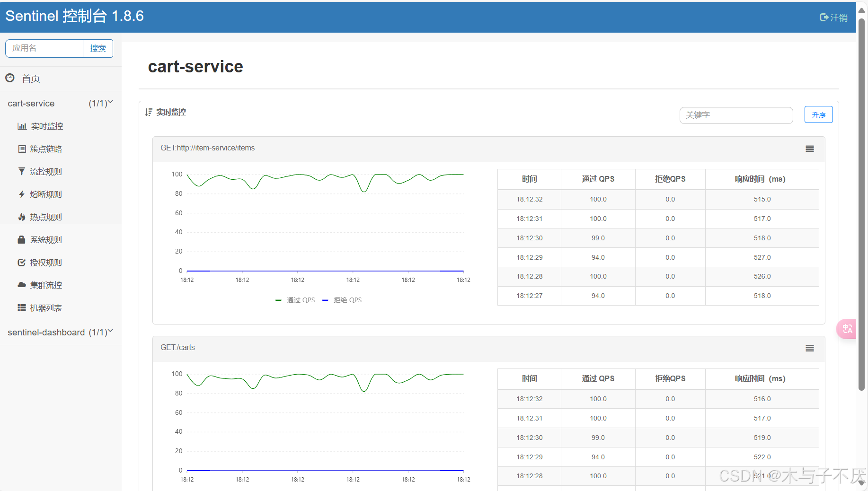Click the 熔断规则 lightning bolt icon
This screenshot has width=868, height=491.
coord(22,194)
